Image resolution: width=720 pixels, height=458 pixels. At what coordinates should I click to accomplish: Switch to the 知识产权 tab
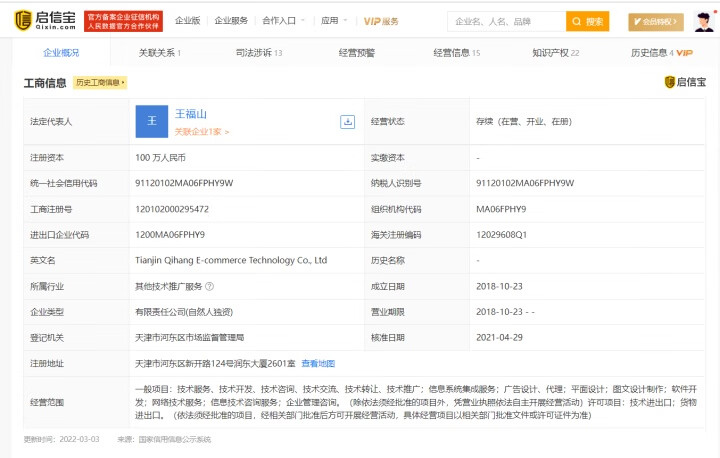click(x=556, y=53)
